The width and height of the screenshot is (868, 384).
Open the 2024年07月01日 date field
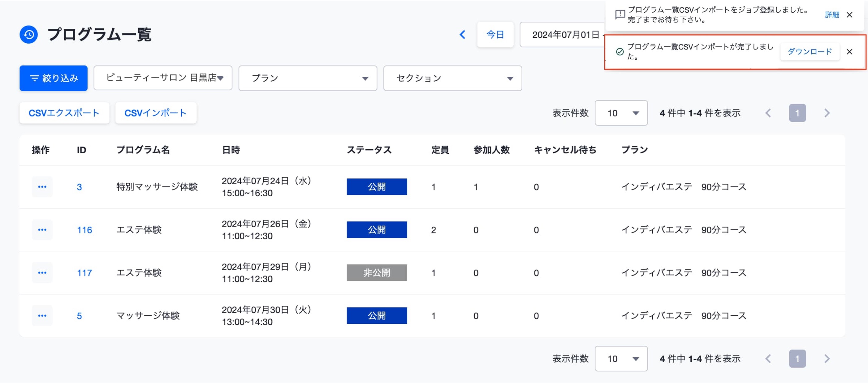[562, 35]
